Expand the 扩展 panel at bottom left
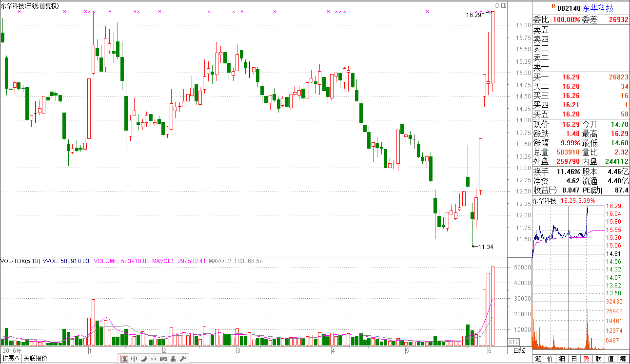Screen dimensions: 630x364 click(x=11, y=359)
